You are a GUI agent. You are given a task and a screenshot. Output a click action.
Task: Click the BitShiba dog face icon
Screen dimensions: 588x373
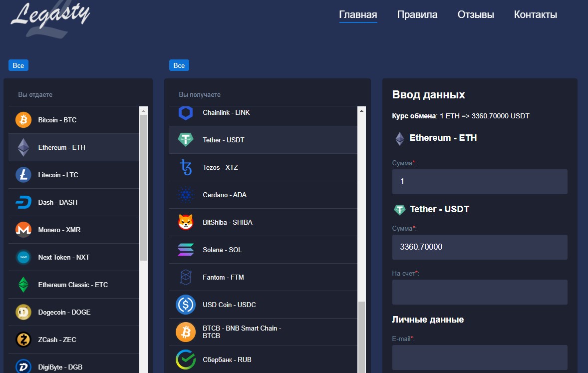point(186,222)
